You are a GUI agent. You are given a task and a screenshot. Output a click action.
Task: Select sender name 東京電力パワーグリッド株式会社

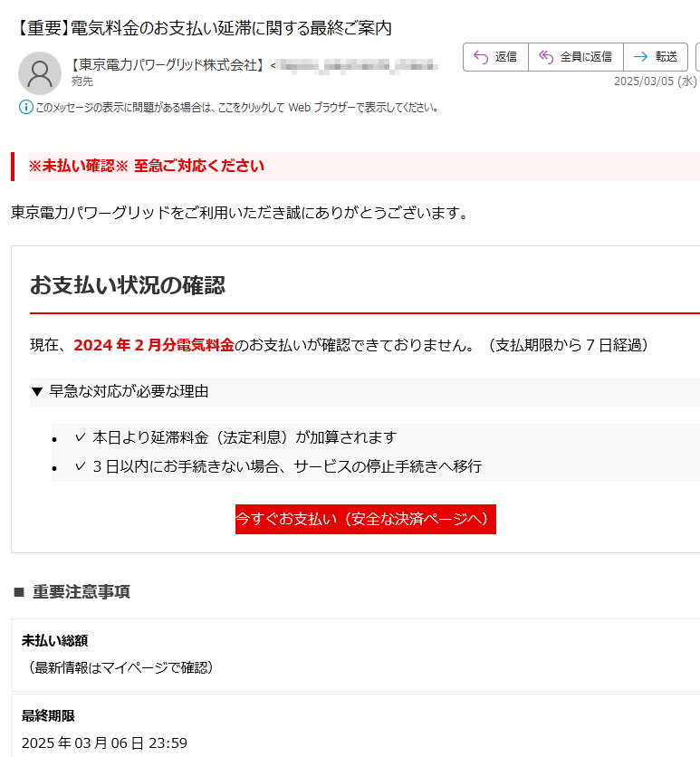pyautogui.click(x=168, y=64)
